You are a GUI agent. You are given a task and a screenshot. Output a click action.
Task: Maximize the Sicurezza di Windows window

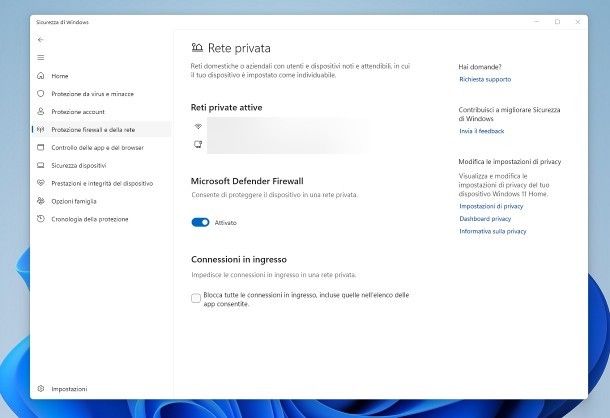coord(557,22)
